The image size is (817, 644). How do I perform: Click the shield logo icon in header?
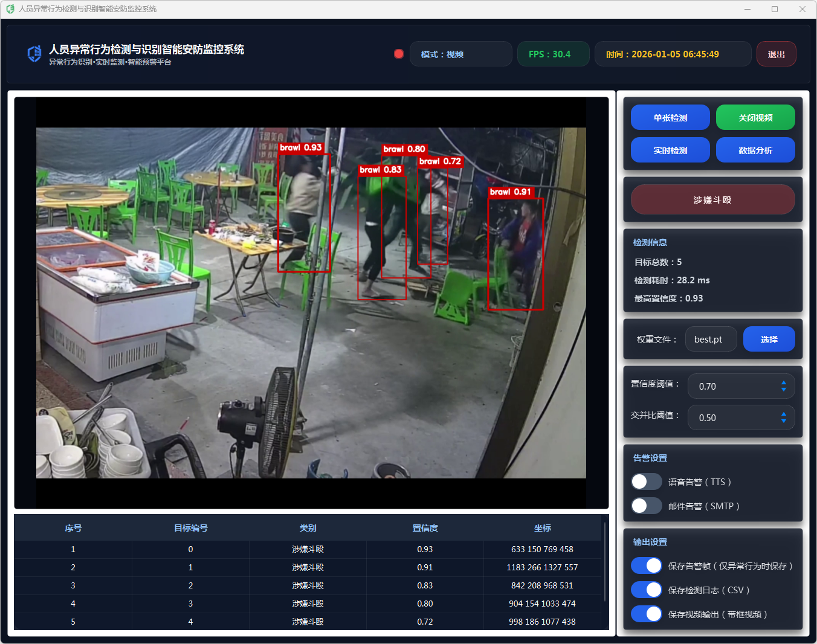(x=34, y=54)
